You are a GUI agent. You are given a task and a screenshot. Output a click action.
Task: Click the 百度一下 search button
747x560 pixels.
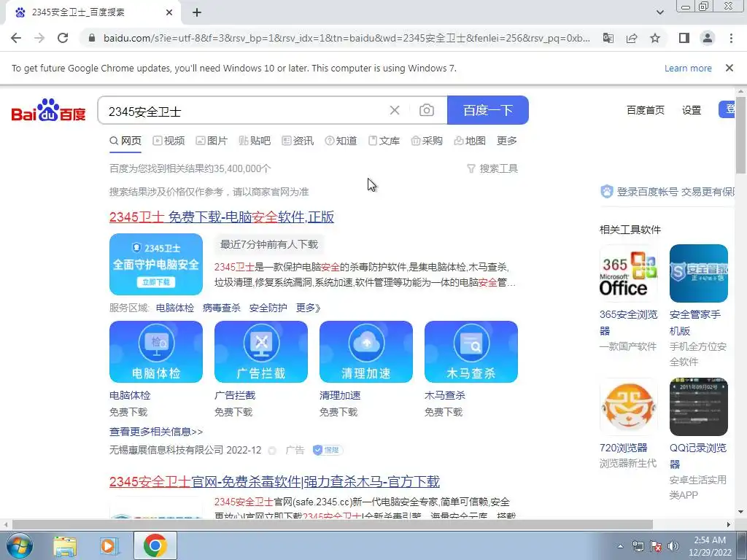[488, 111]
